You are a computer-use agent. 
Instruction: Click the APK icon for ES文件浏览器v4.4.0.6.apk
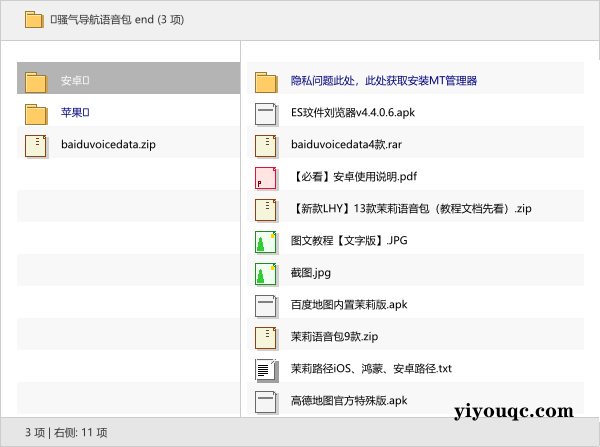pos(265,113)
